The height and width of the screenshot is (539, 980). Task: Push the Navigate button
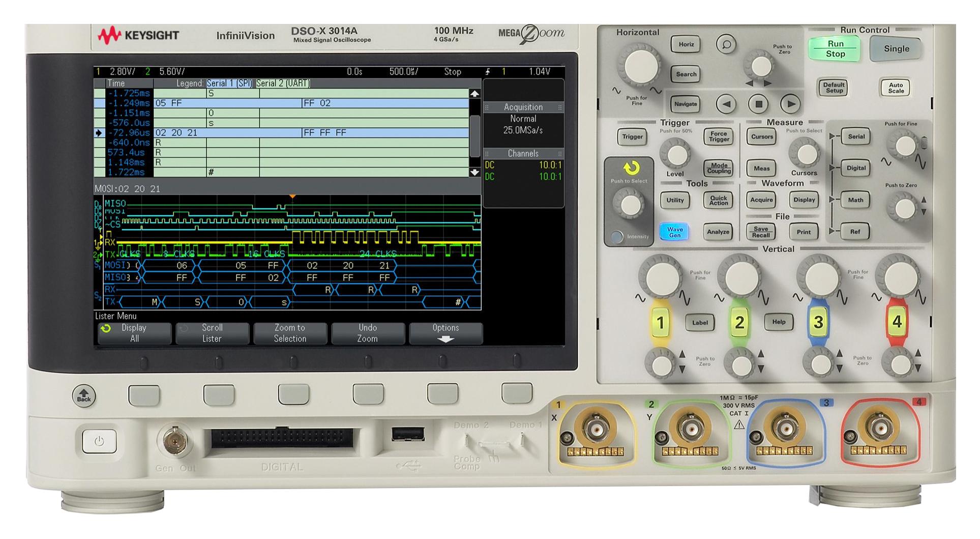click(685, 104)
